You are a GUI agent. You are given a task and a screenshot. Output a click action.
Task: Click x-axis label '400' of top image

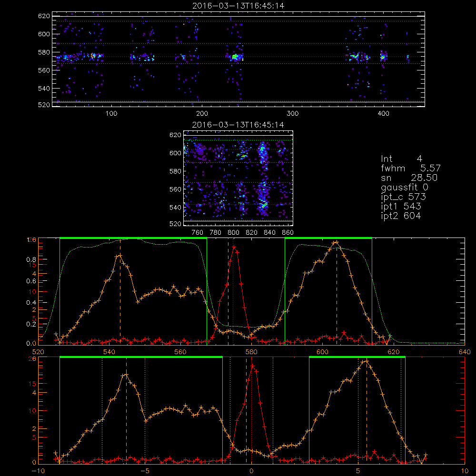click(x=383, y=114)
